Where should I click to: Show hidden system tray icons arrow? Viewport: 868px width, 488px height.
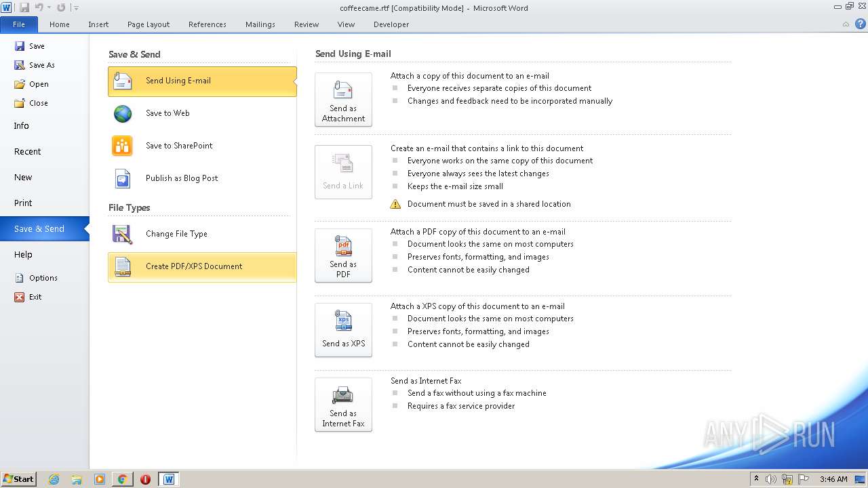[x=756, y=479]
